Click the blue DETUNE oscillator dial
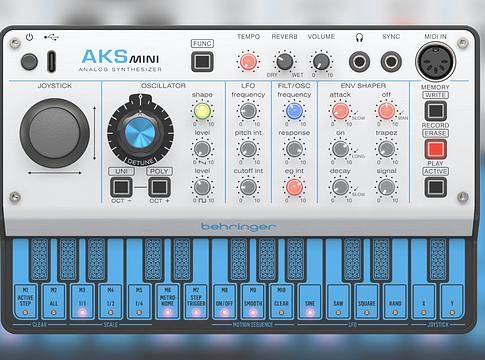 pos(140,133)
